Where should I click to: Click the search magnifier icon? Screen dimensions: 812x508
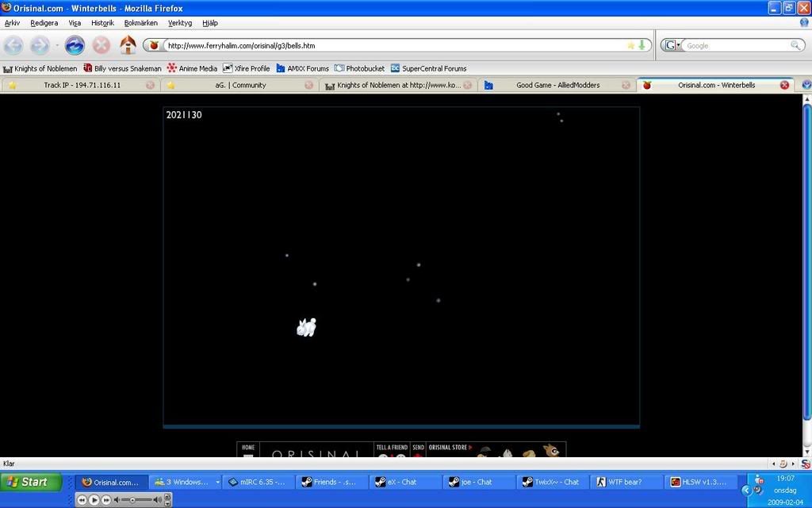click(x=795, y=45)
